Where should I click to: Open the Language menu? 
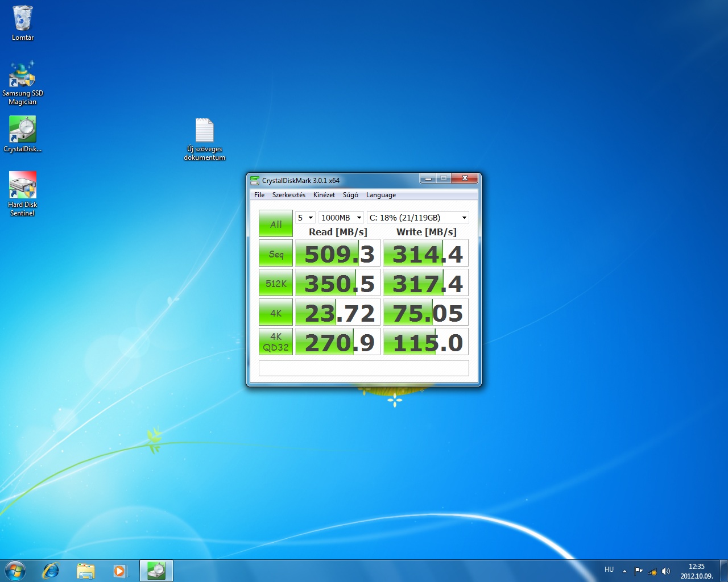[381, 195]
